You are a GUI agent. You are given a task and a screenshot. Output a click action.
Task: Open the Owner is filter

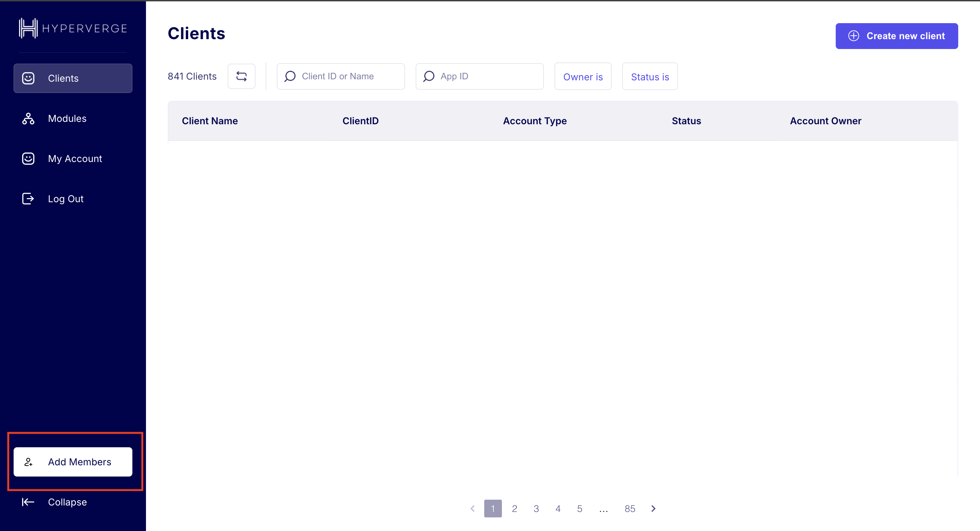(x=583, y=77)
